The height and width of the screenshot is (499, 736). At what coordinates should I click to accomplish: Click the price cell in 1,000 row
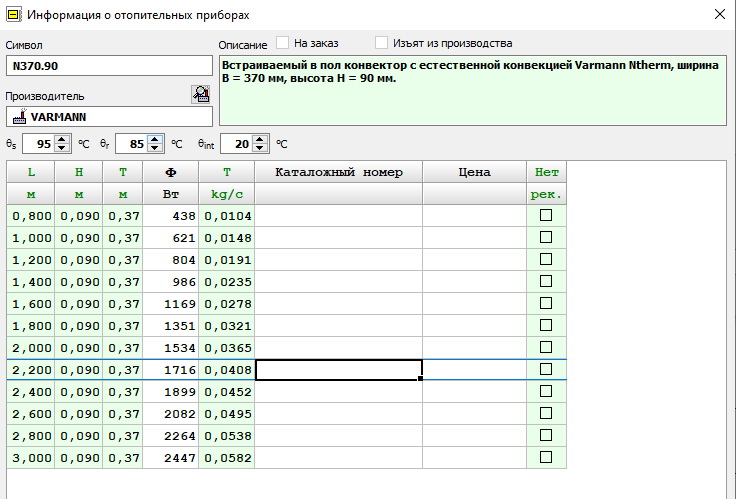[x=474, y=238]
